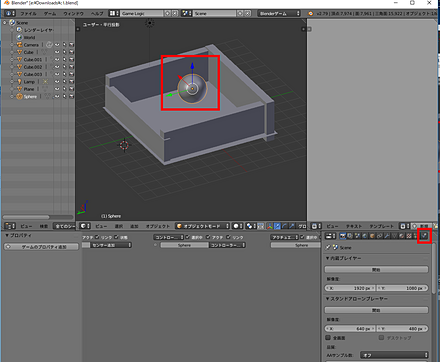Viewport: 440px width, 362px height.
Task: Click the text editor type icon
Action: pos(315,226)
